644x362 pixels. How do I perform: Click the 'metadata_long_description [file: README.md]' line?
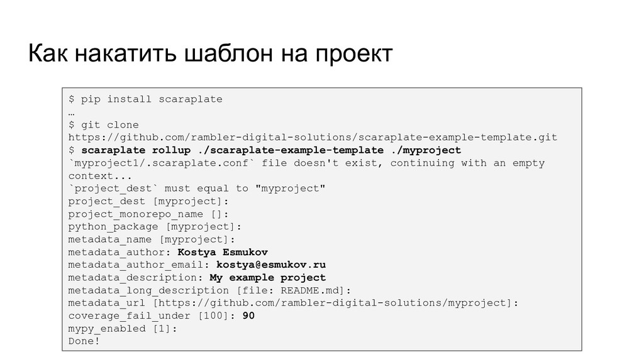click(x=209, y=290)
